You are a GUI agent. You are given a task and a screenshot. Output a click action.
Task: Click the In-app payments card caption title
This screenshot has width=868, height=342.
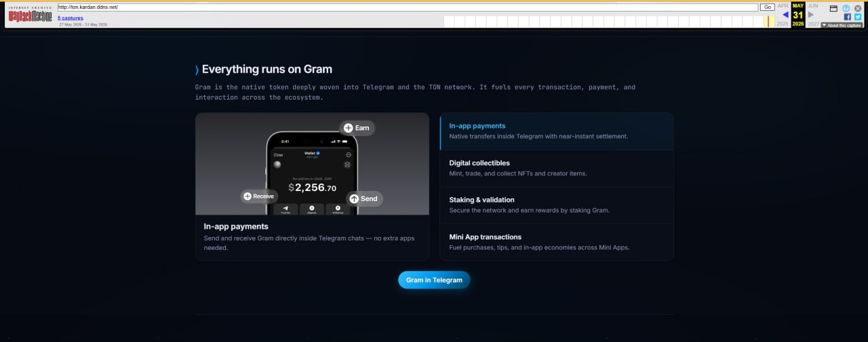[236, 226]
